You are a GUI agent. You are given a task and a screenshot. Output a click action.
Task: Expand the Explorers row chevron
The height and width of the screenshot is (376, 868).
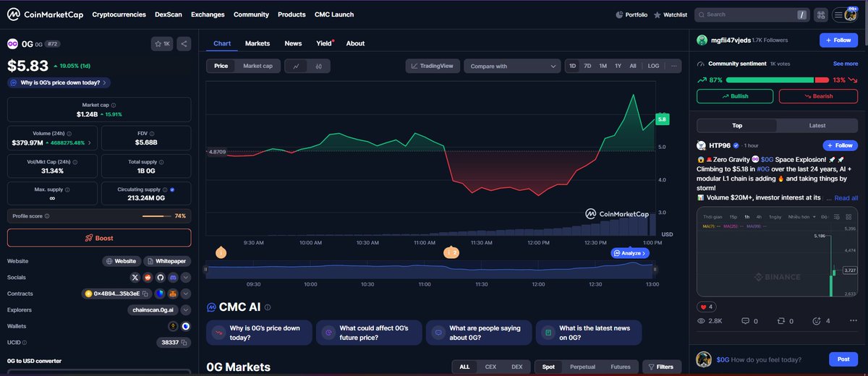click(186, 309)
